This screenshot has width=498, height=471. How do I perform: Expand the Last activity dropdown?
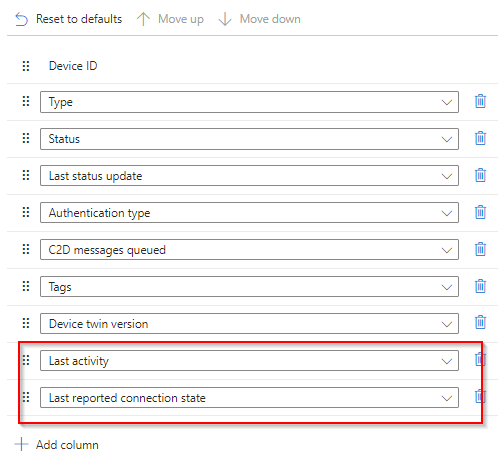(249, 361)
